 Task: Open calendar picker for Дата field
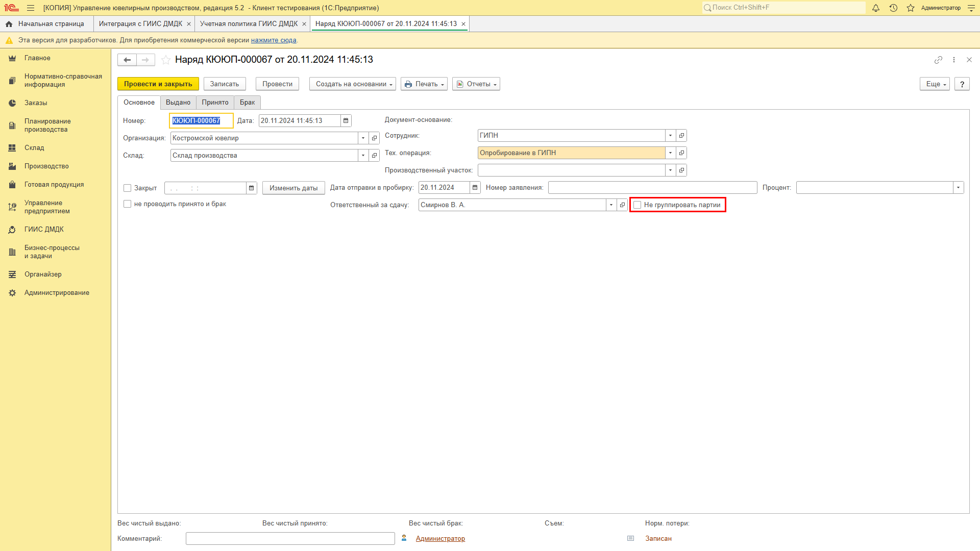tap(346, 121)
